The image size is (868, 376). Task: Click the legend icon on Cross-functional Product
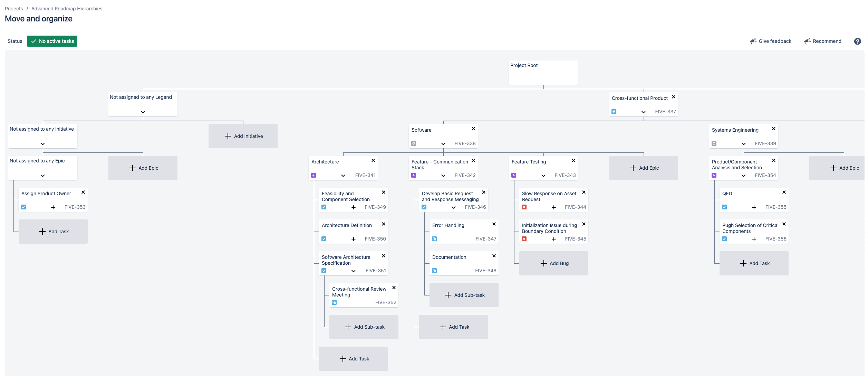tap(614, 112)
